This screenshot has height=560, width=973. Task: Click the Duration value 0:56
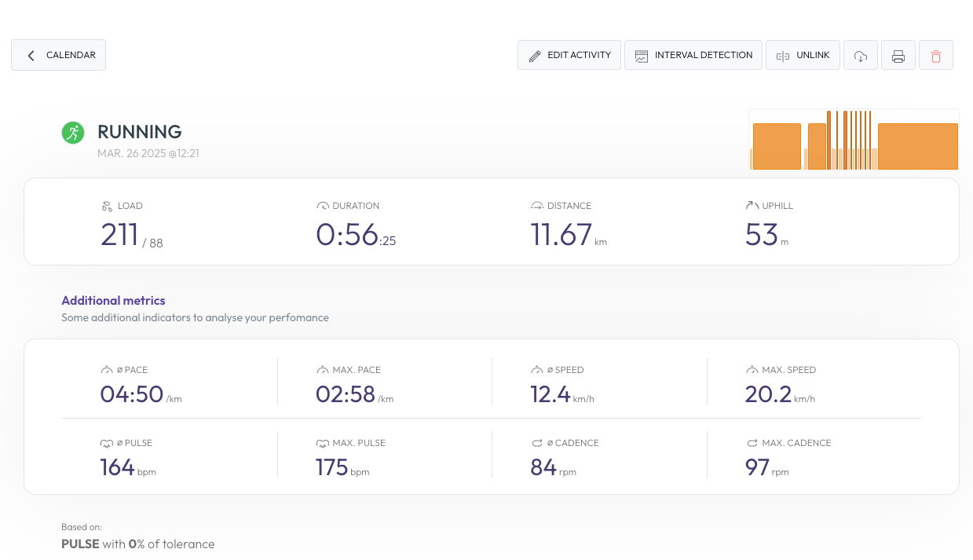[347, 235]
